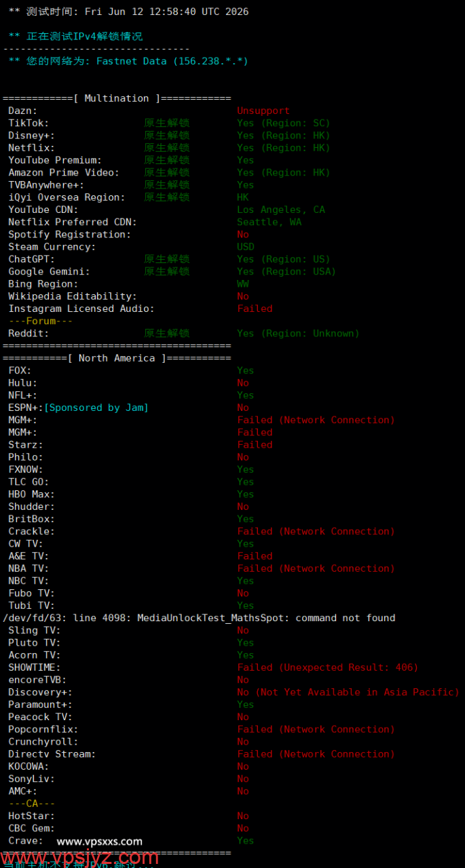Screen dimensions: 465x868
Task: Click the 'Bing Region:' label
Action: coord(43,283)
